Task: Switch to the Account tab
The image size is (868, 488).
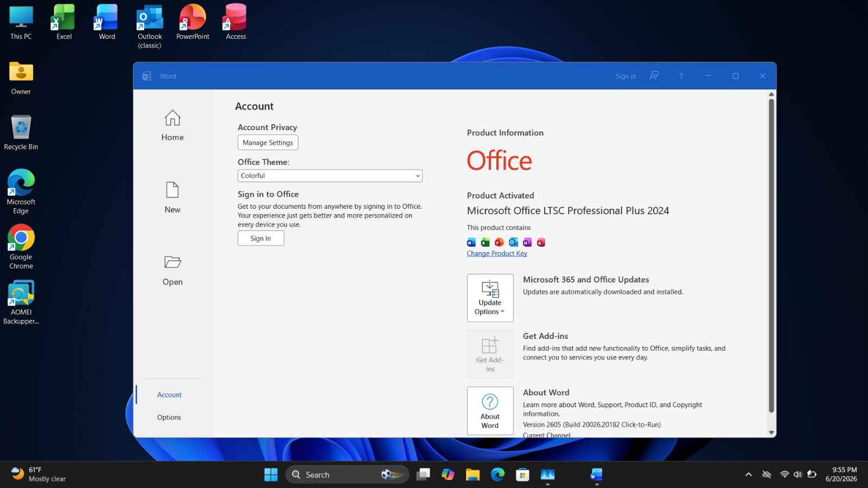Action: click(x=169, y=395)
